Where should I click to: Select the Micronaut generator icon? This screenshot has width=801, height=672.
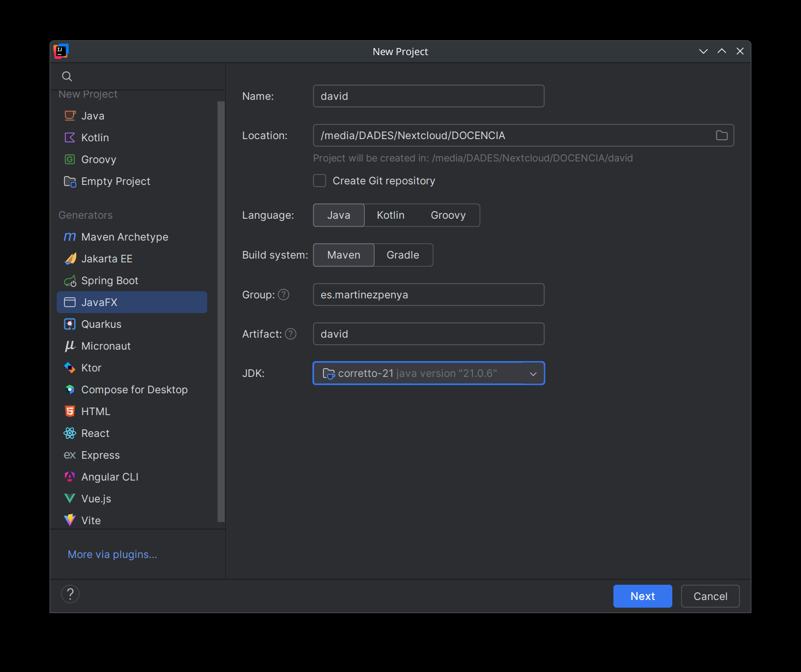[x=70, y=346]
